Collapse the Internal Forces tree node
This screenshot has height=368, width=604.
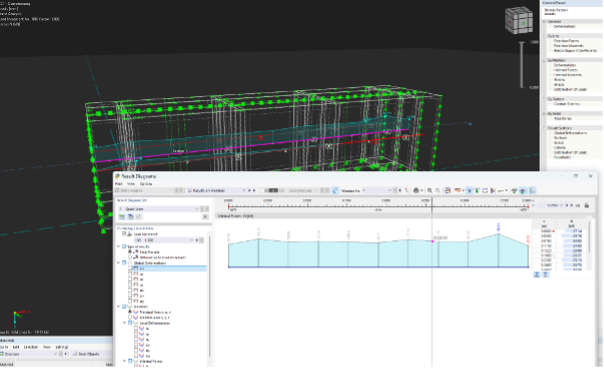[x=124, y=361]
